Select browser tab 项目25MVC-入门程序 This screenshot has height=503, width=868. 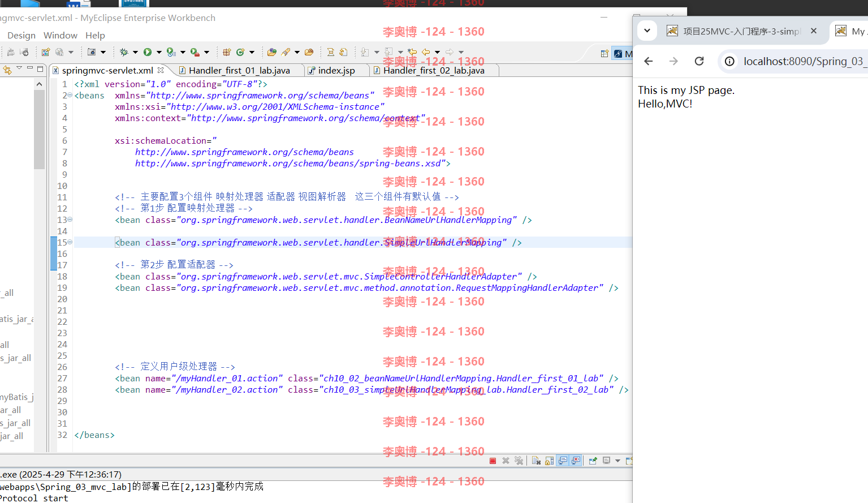pyautogui.click(x=741, y=31)
